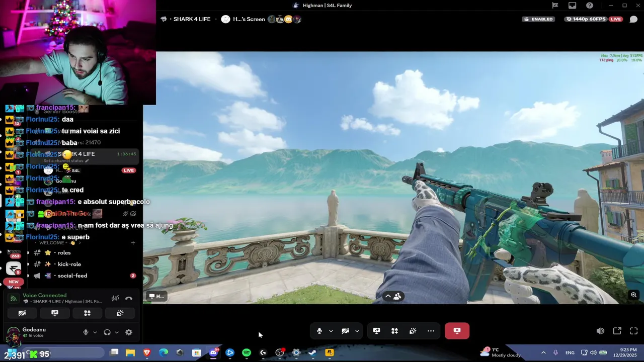Viewport: 644px width, 362px height.
Task: Open Steam from Windows taskbar
Action: [312, 352]
